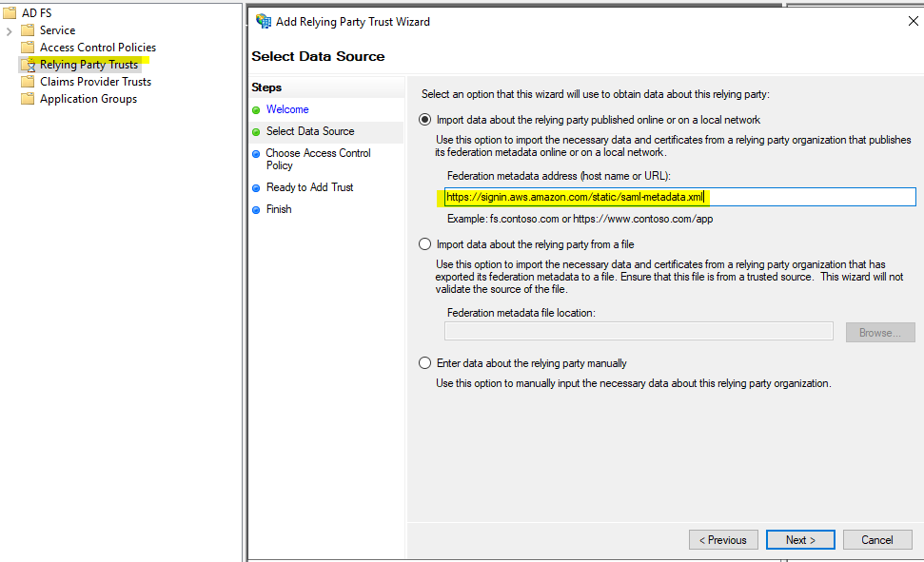Click the Choose Access Control Policy step

coord(318,159)
